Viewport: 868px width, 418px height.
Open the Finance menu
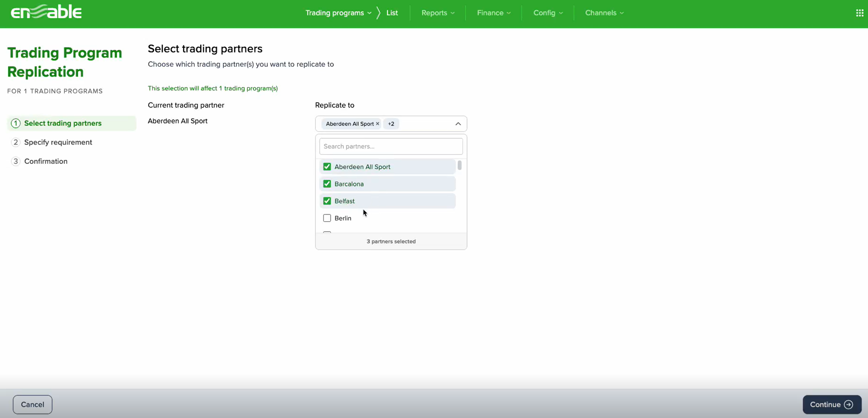pos(493,13)
